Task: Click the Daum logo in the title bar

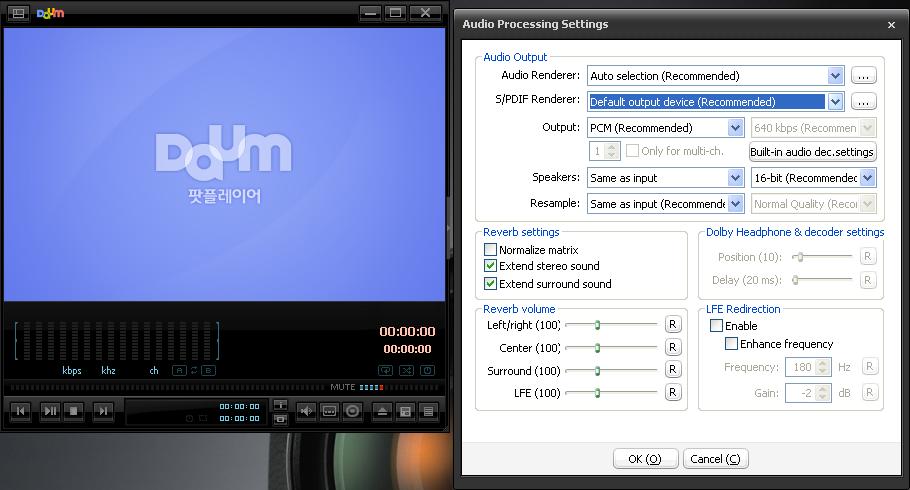Action: pos(50,13)
